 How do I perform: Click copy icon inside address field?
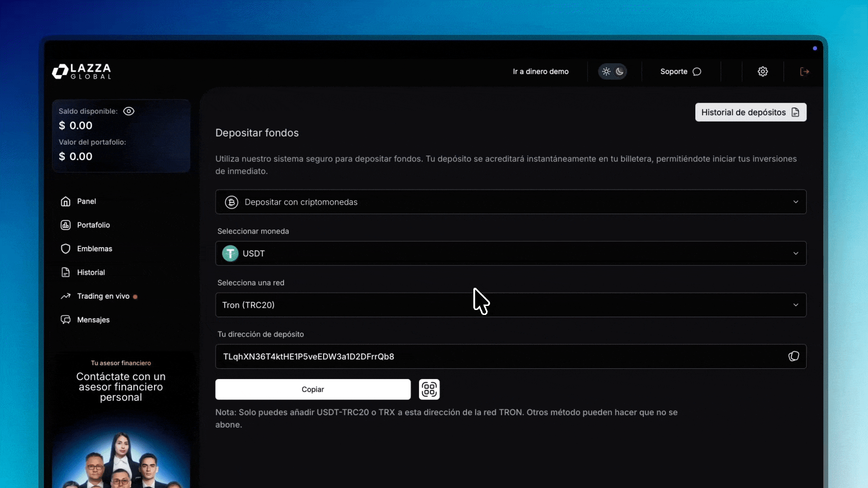(x=793, y=357)
